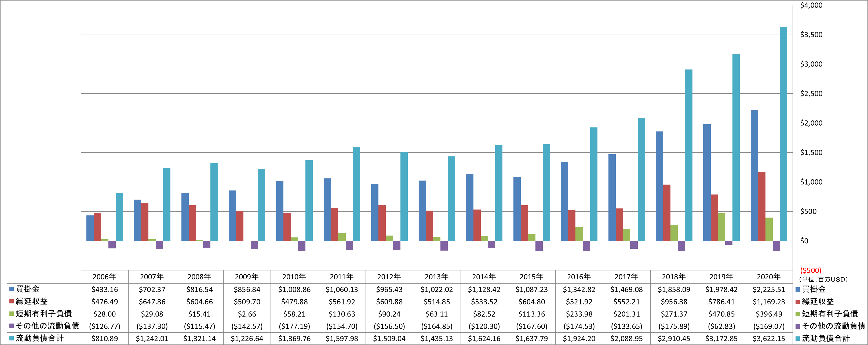Click the $1,597.98 total for 2011
The height and width of the screenshot is (345, 868).
coord(342,339)
